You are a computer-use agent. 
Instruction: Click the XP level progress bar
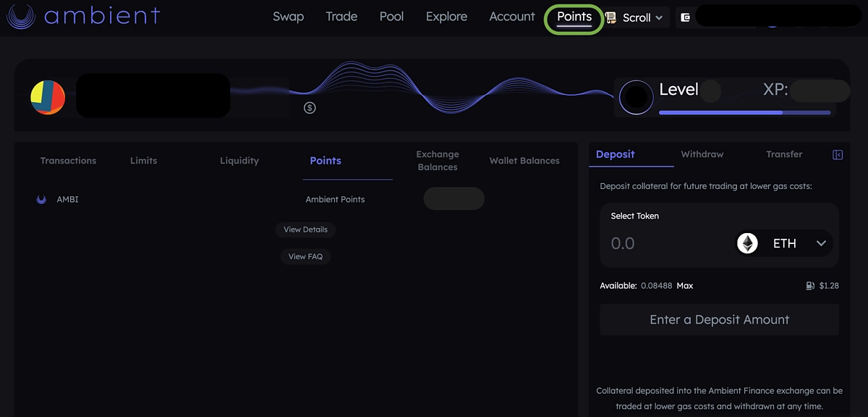[744, 113]
